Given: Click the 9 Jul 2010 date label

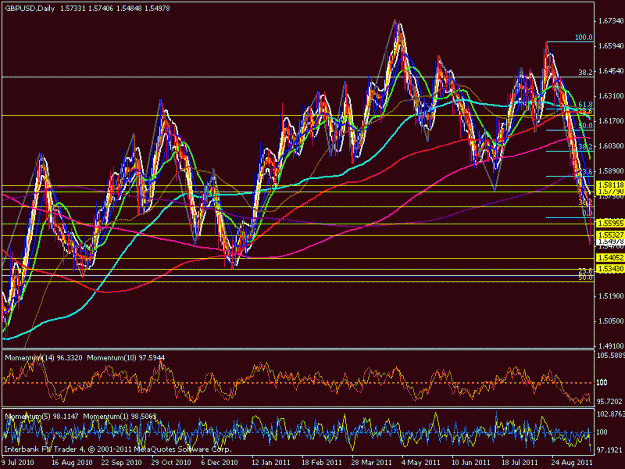Looking at the screenshot, I should pyautogui.click(x=18, y=463).
